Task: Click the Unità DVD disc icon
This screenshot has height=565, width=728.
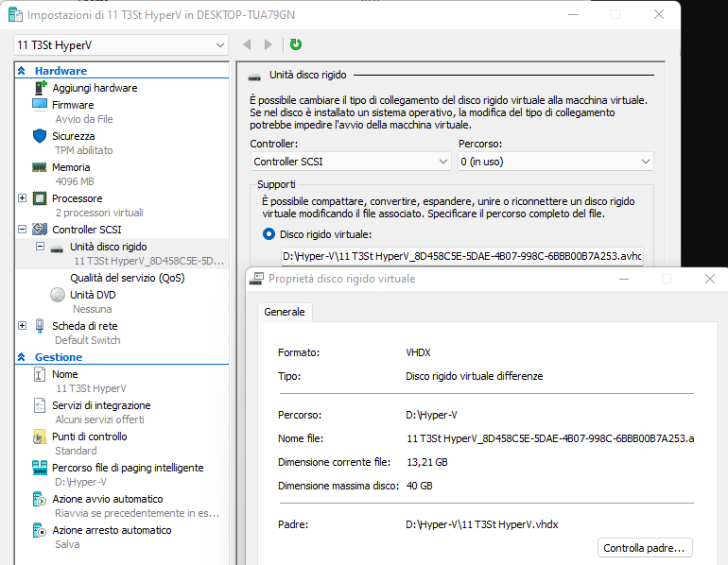Action: tap(58, 295)
